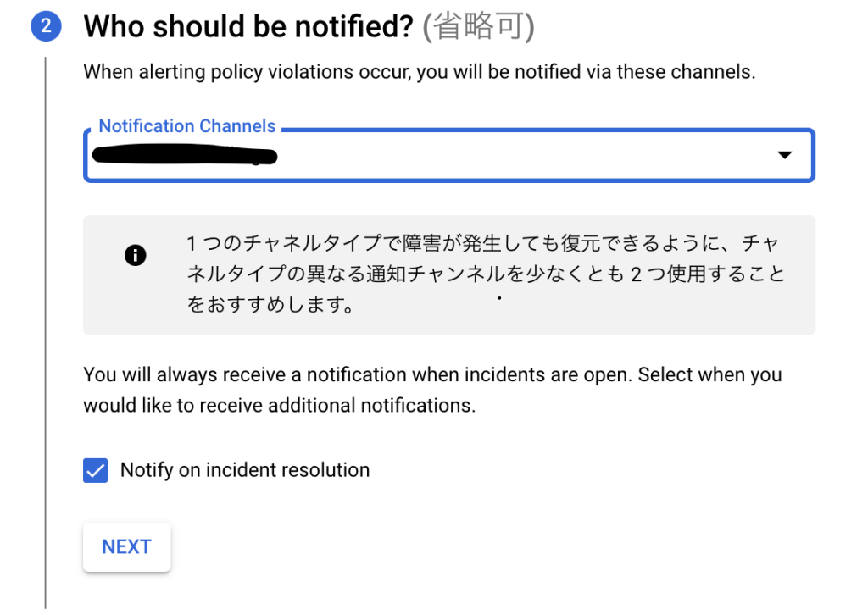
Task: Click the vertical stepper line below step 2
Action: [46, 332]
